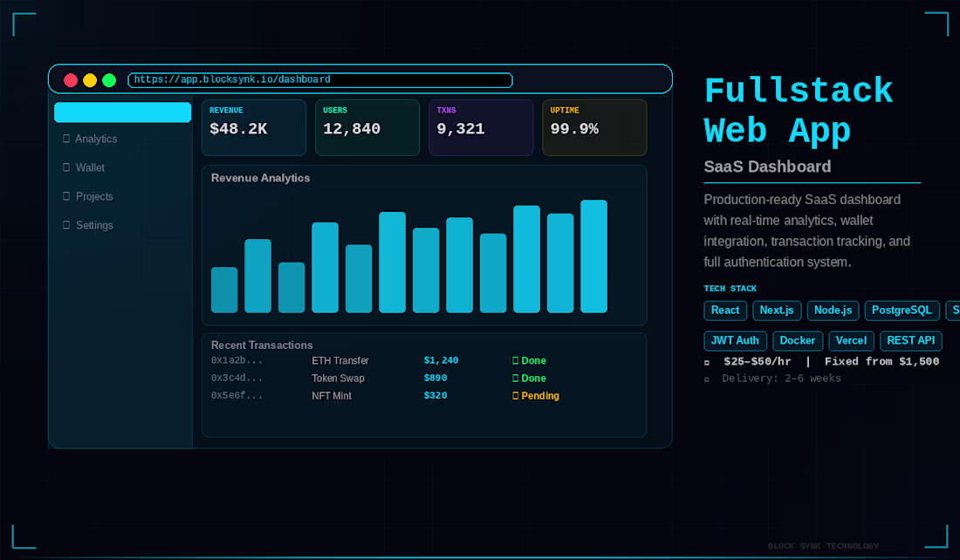Click the Projects sidebar icon
This screenshot has width=960, height=560.
click(66, 196)
